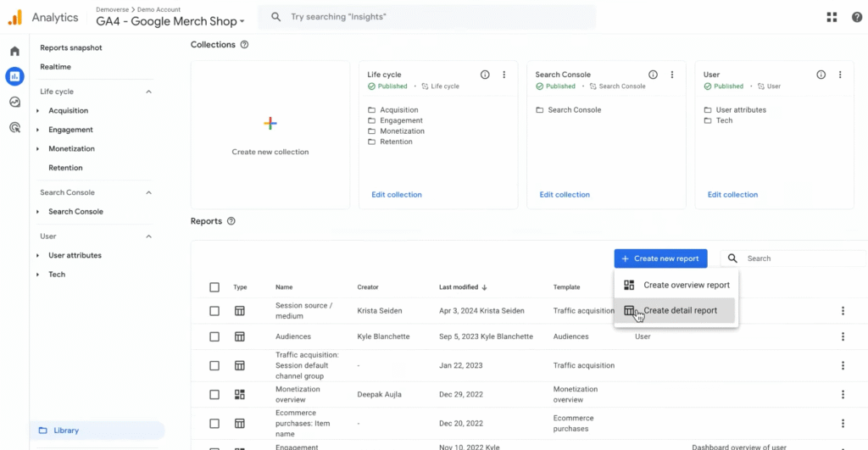This screenshot has width=868, height=450.
Task: Click the Template column header
Action: pos(566,287)
